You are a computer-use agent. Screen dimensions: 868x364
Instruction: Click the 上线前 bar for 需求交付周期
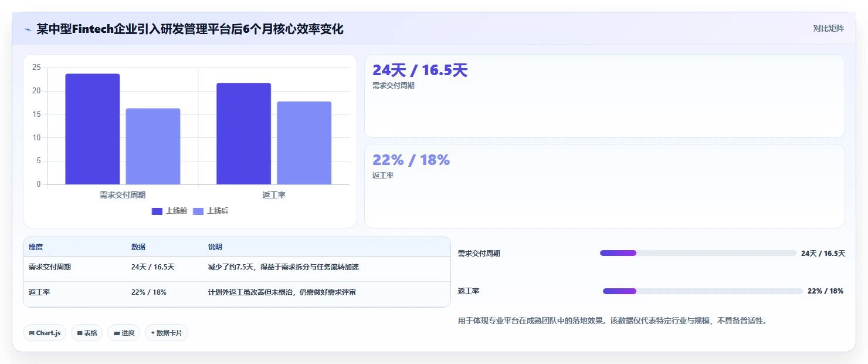click(x=93, y=129)
